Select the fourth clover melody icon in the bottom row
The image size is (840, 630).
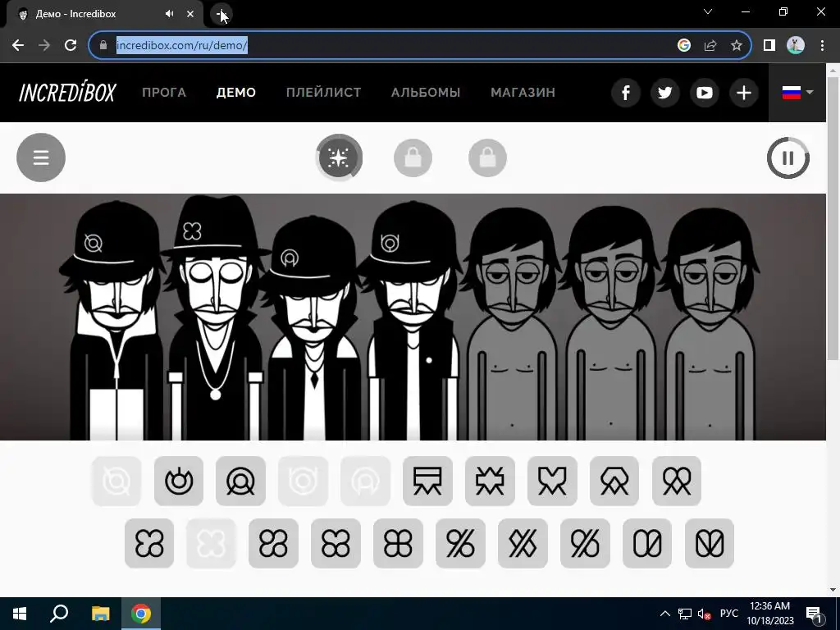pos(336,543)
